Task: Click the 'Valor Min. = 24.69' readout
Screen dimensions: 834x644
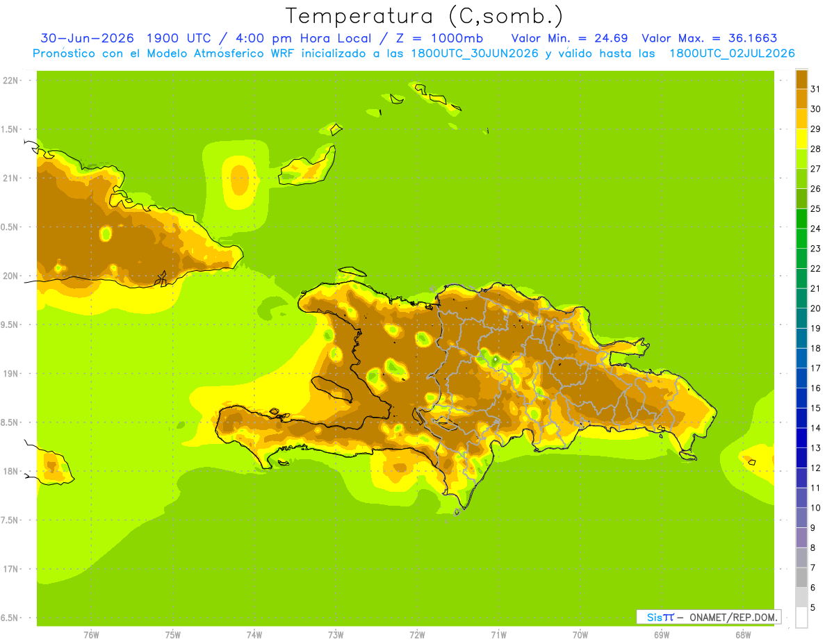Action: tap(570, 38)
